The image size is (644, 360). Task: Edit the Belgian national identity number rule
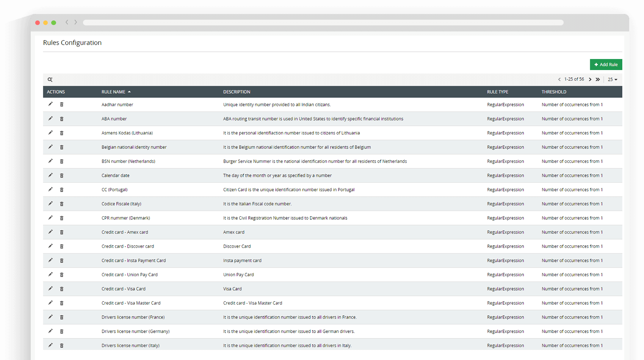(x=50, y=147)
